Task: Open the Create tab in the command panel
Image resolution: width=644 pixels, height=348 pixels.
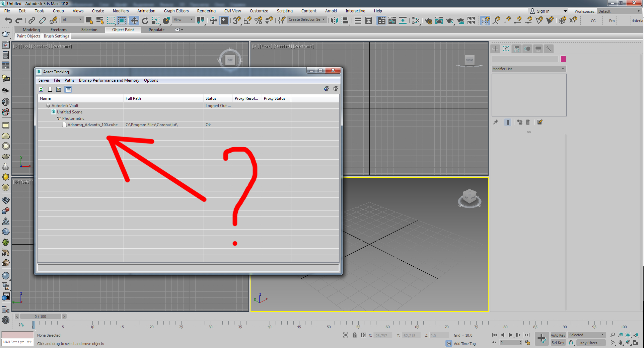Action: pyautogui.click(x=495, y=49)
